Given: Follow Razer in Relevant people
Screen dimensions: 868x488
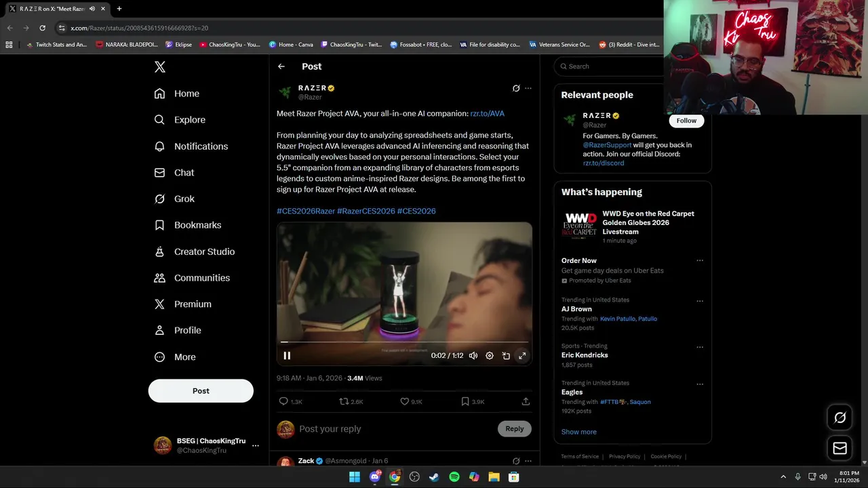Looking at the screenshot, I should pos(686,121).
